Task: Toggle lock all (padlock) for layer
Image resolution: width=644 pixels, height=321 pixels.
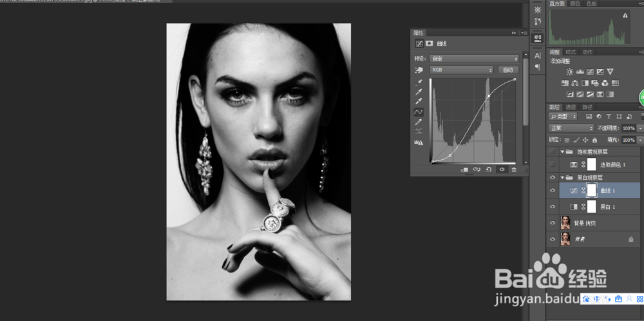Action: click(594, 140)
